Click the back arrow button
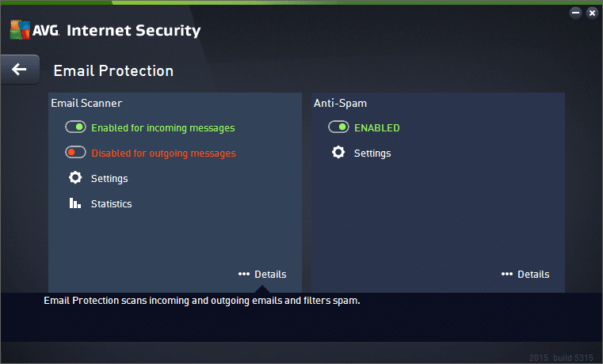603x364 pixels. click(19, 70)
